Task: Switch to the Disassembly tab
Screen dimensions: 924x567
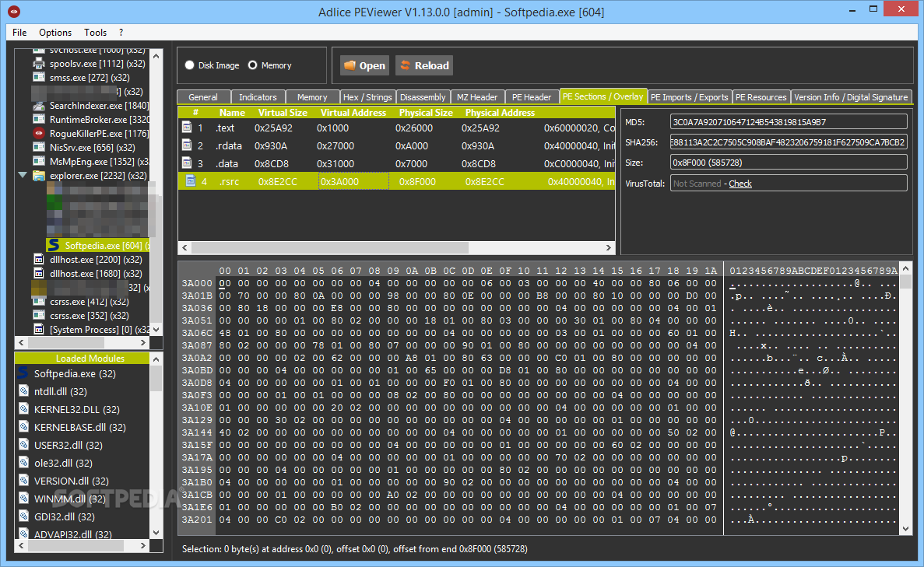Action: point(423,97)
